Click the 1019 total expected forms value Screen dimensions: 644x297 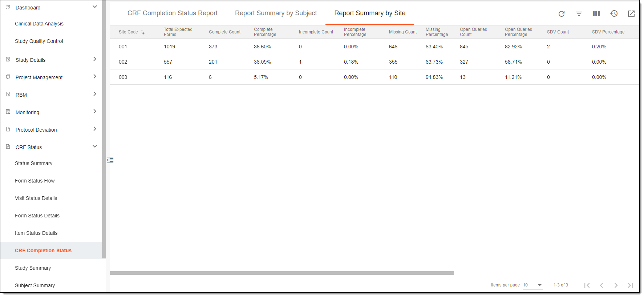169,47
